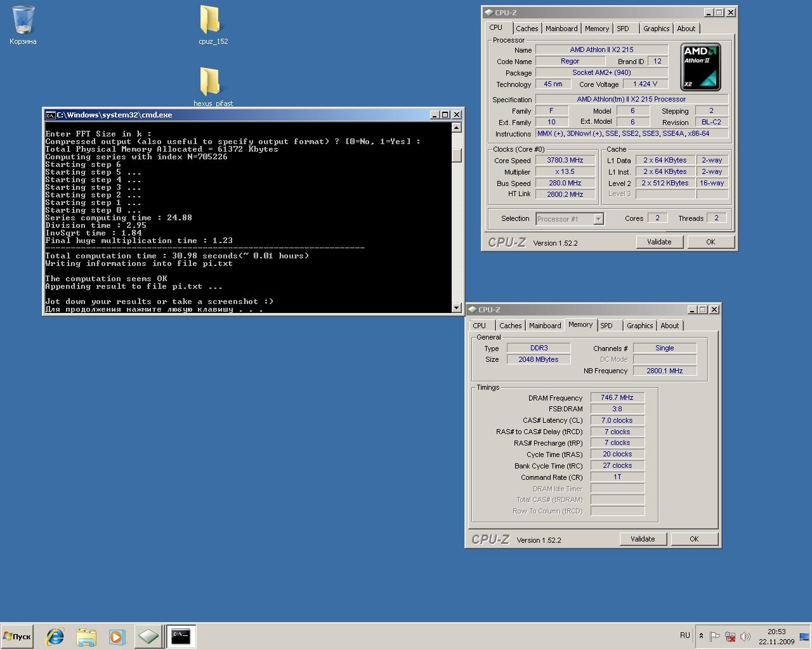Select the cmd.exe taskbar button

tap(181, 636)
